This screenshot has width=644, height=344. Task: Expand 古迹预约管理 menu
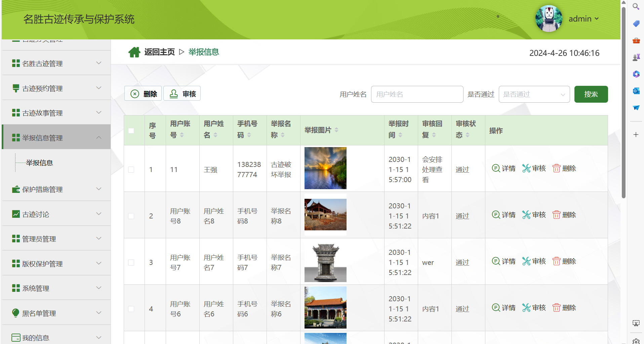[x=56, y=88]
